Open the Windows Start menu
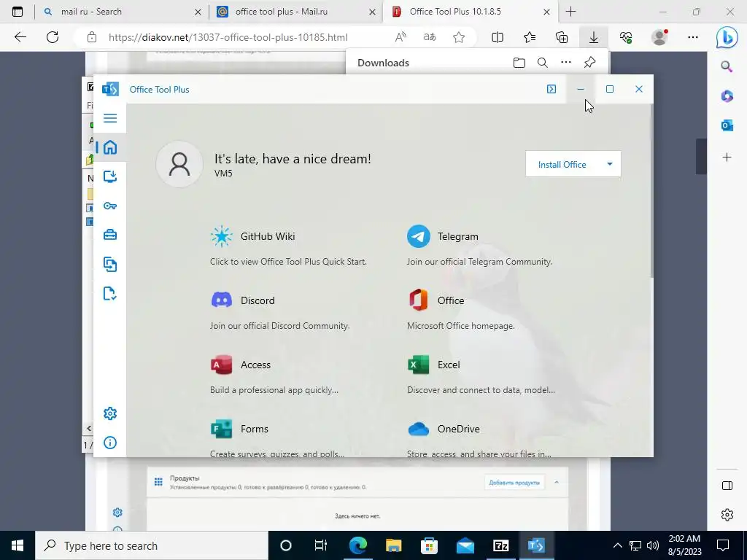Screen dimensions: 747x560 pos(18,545)
